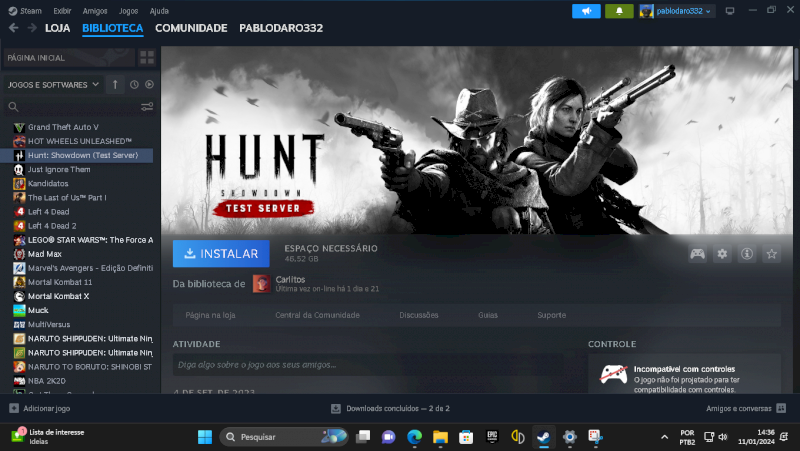This screenshot has height=451, width=800.
Task: Open Windows Start menu
Action: (205, 437)
